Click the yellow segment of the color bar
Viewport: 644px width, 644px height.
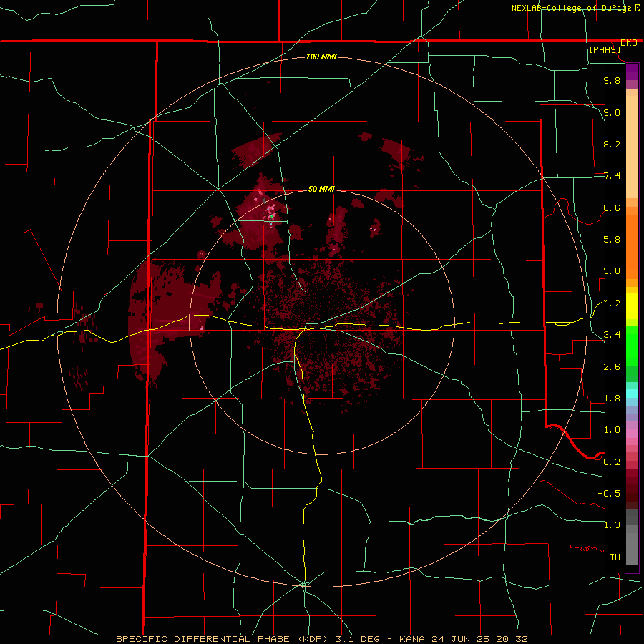[x=632, y=306]
